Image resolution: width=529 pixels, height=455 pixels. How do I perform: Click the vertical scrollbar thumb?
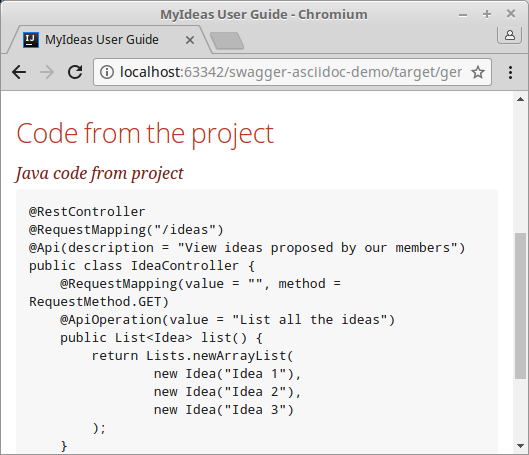521,306
